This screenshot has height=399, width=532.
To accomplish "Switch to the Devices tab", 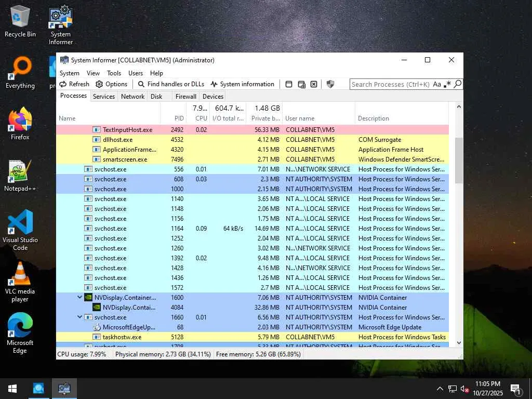I will [x=213, y=96].
